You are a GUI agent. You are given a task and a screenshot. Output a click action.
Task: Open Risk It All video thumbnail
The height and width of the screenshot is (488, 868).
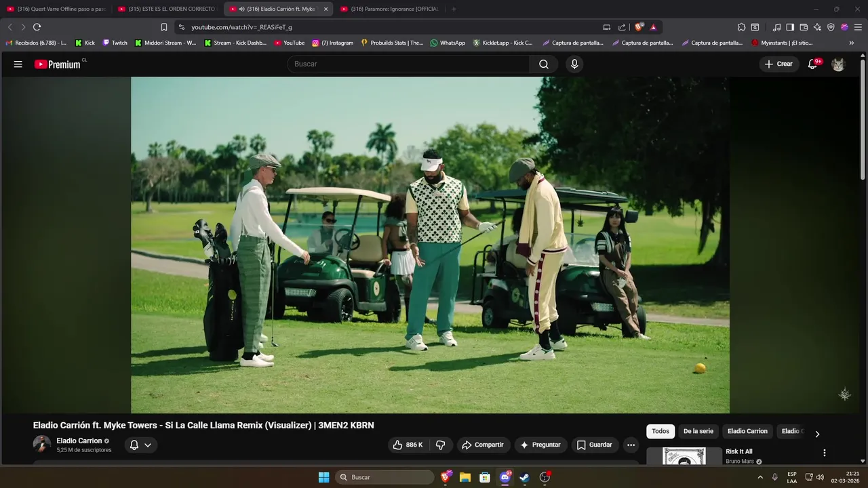point(684,456)
